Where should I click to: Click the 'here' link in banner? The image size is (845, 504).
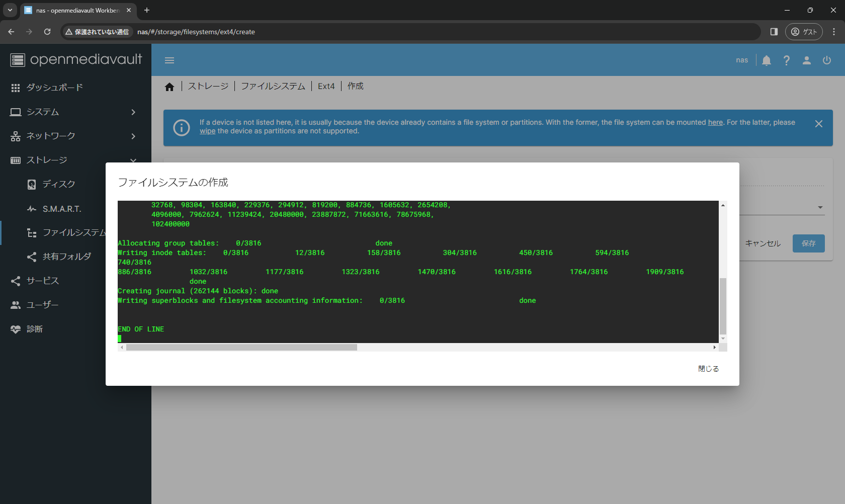pyautogui.click(x=715, y=122)
